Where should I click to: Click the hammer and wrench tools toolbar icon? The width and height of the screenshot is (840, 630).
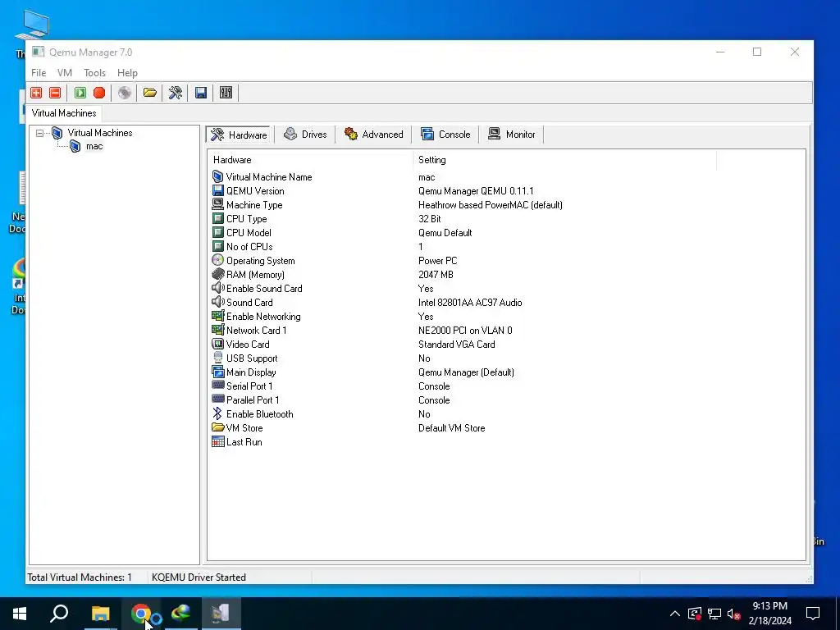tap(176, 93)
